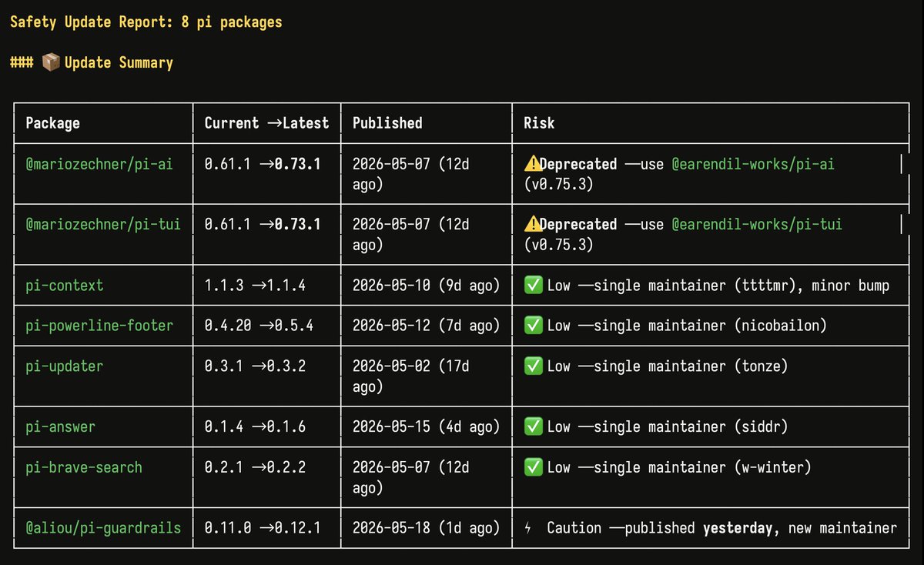
Task: Open the pi-powerline-footer package link
Action: click(x=99, y=326)
